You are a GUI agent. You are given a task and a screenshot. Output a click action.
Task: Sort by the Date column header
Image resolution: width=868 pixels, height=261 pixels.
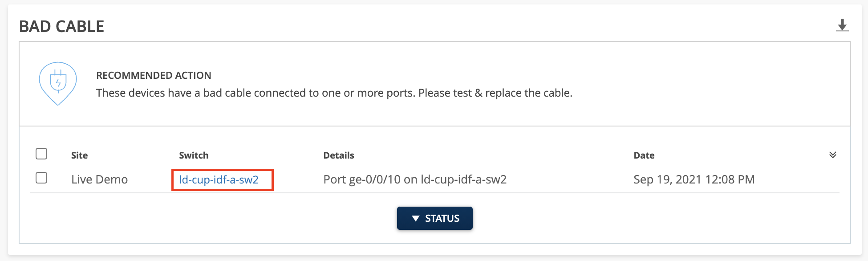coord(644,155)
